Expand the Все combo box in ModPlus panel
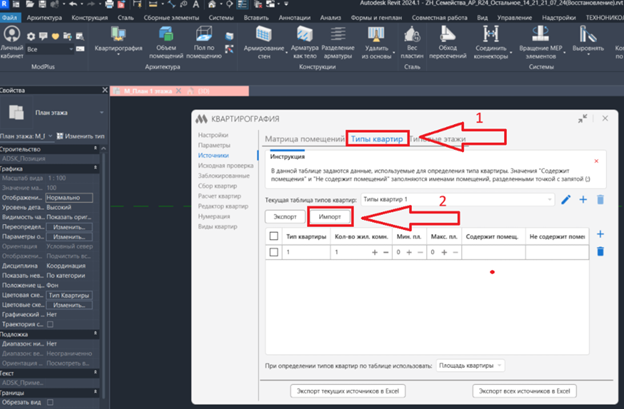The image size is (624, 409). [x=50, y=49]
